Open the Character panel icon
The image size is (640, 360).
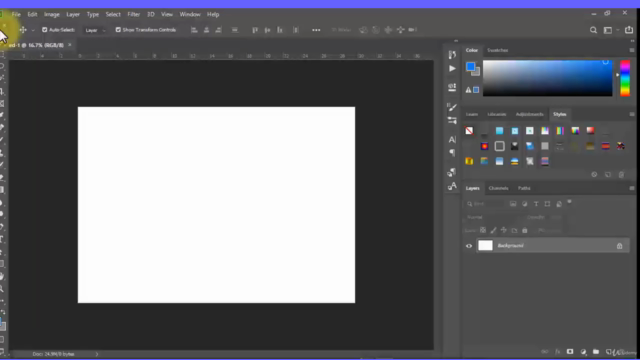click(452, 140)
